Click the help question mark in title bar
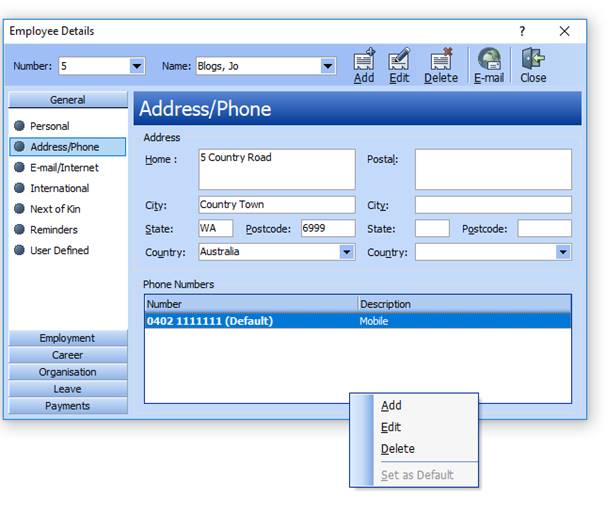The height and width of the screenshot is (514, 606). 522,31
